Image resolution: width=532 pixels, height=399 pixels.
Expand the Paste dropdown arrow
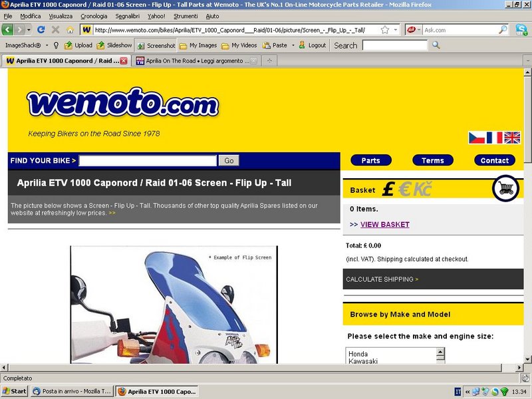point(293,45)
